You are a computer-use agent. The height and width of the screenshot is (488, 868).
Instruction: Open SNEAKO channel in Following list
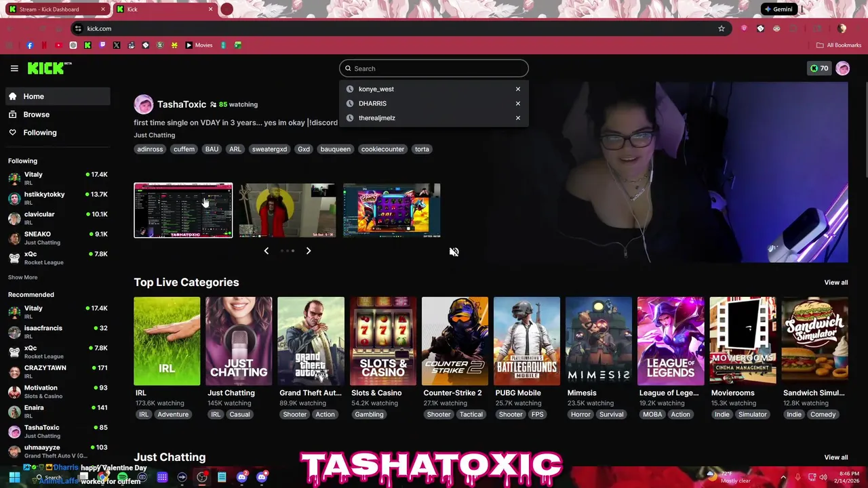(58, 238)
